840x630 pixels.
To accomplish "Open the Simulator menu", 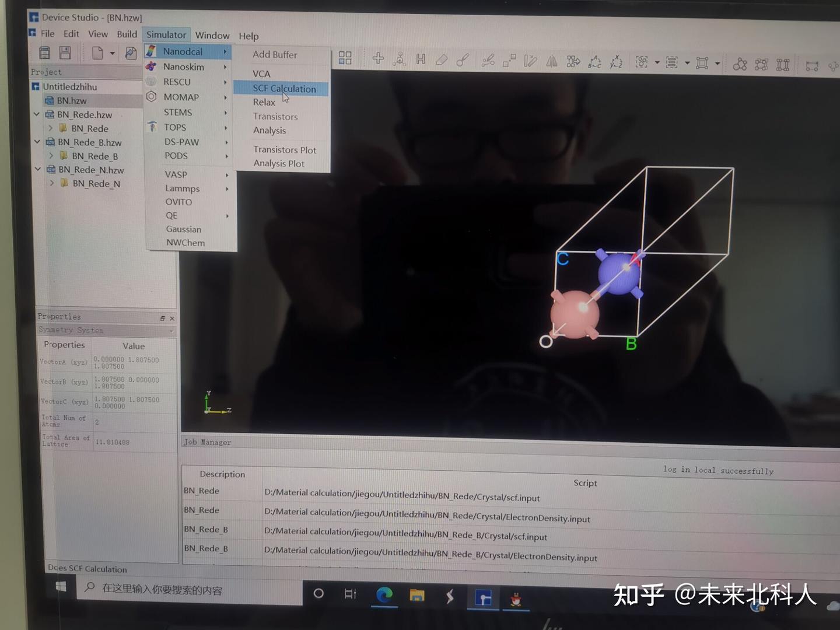I will tap(166, 34).
